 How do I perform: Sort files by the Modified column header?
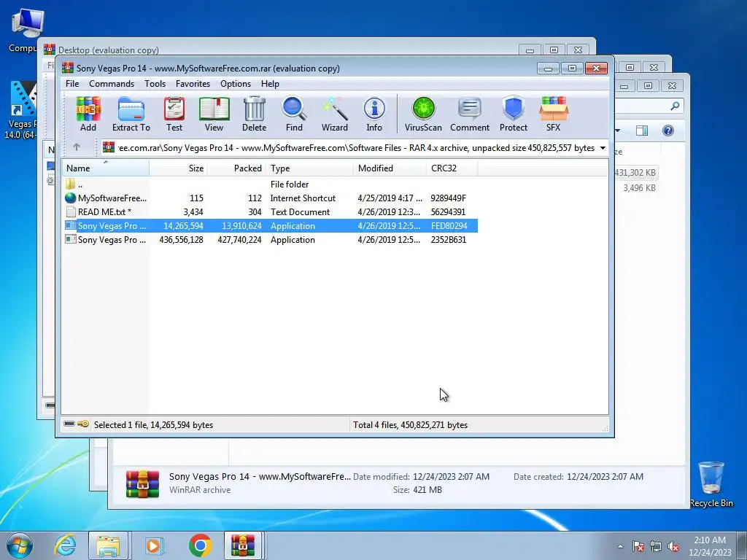coord(390,168)
